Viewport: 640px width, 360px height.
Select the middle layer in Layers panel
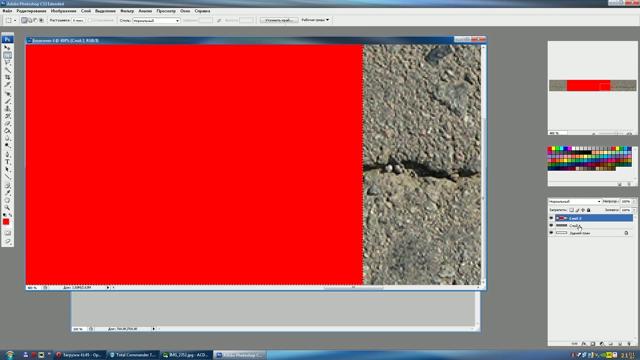[594, 225]
